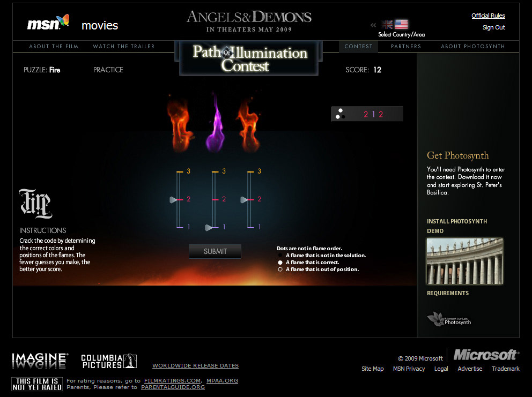Select the US flag country icon
Image resolution: width=532 pixels, height=397 pixels.
pyautogui.click(x=401, y=25)
